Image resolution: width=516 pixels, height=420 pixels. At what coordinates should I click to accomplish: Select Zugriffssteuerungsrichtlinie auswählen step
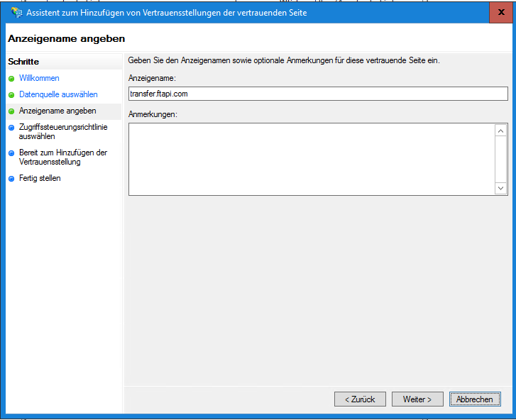point(63,131)
